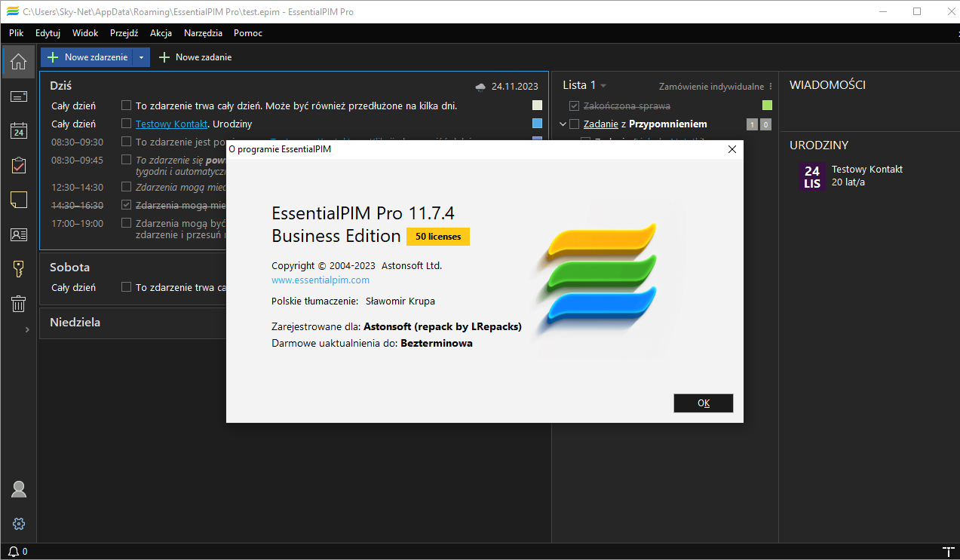Toggle checkbox of Testowy Kontakt Urodziny event

pyautogui.click(x=127, y=124)
